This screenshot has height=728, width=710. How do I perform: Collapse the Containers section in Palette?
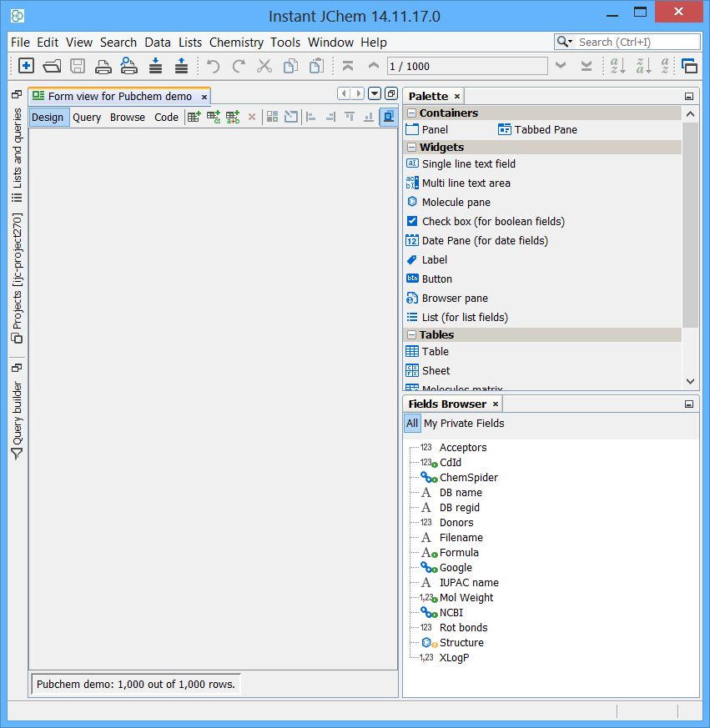pos(411,113)
